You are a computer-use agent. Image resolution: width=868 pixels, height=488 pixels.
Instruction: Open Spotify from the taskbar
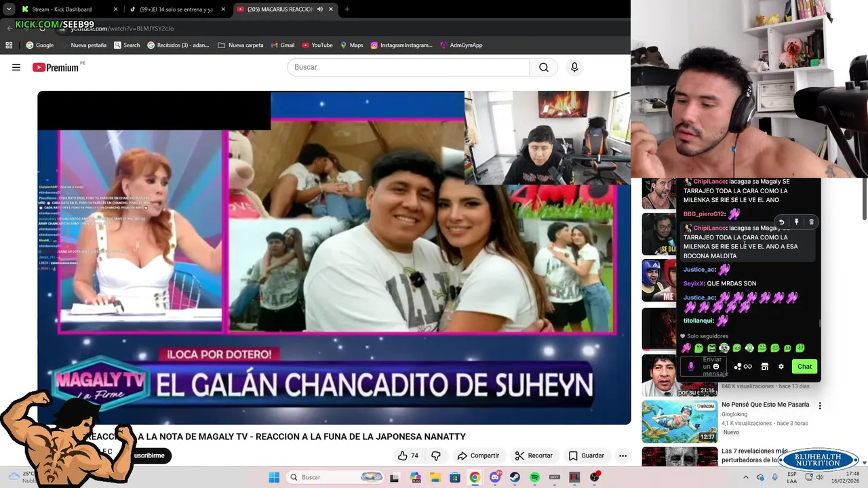534,477
